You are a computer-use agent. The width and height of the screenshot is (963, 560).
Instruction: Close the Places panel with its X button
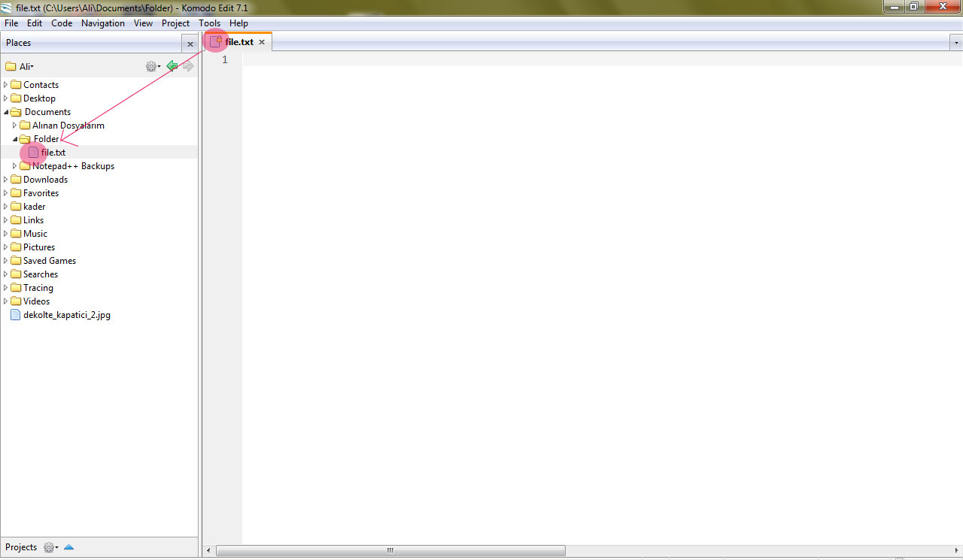click(190, 43)
